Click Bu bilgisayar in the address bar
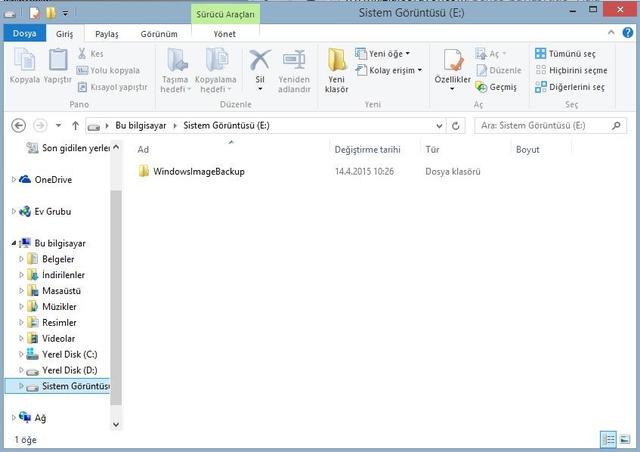 140,125
